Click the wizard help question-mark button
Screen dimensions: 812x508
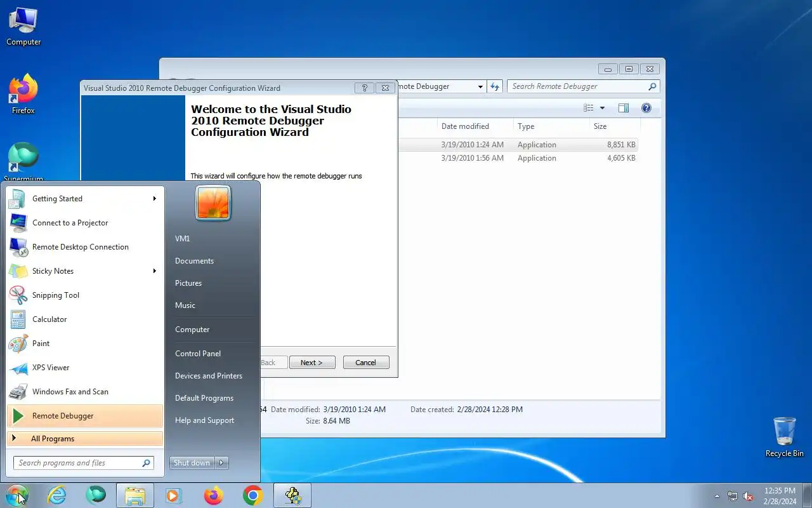[x=364, y=88]
